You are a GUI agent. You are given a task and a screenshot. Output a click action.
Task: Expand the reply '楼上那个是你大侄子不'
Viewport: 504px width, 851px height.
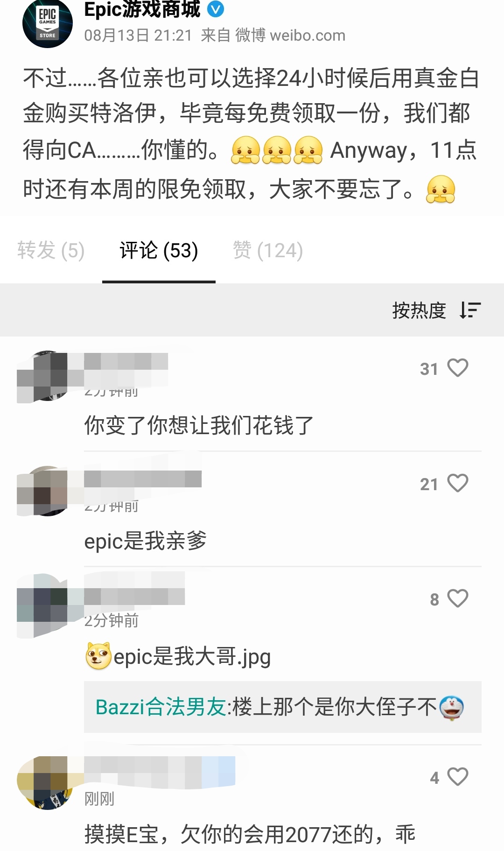pos(283,707)
